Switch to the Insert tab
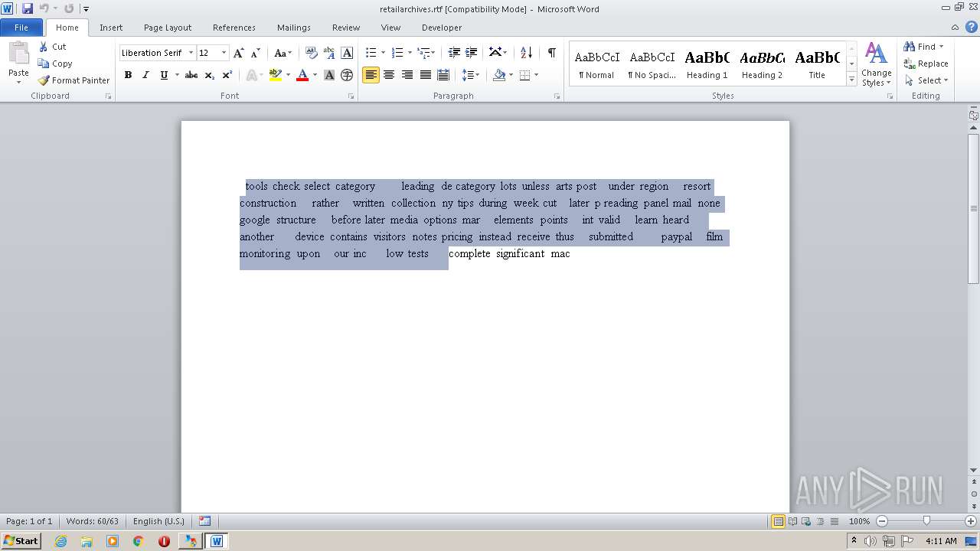This screenshot has width=980, height=551. pyautogui.click(x=111, y=27)
